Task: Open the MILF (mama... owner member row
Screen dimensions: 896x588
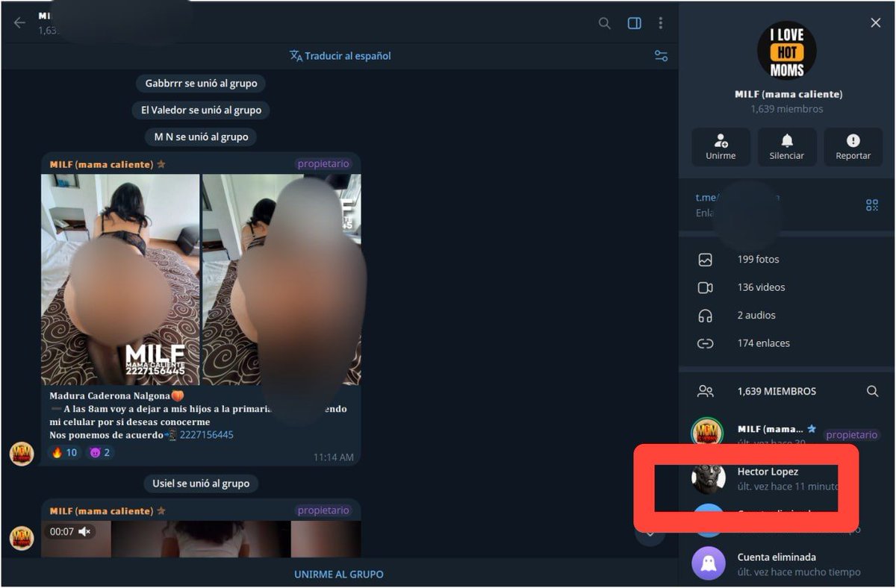Action: click(787, 434)
